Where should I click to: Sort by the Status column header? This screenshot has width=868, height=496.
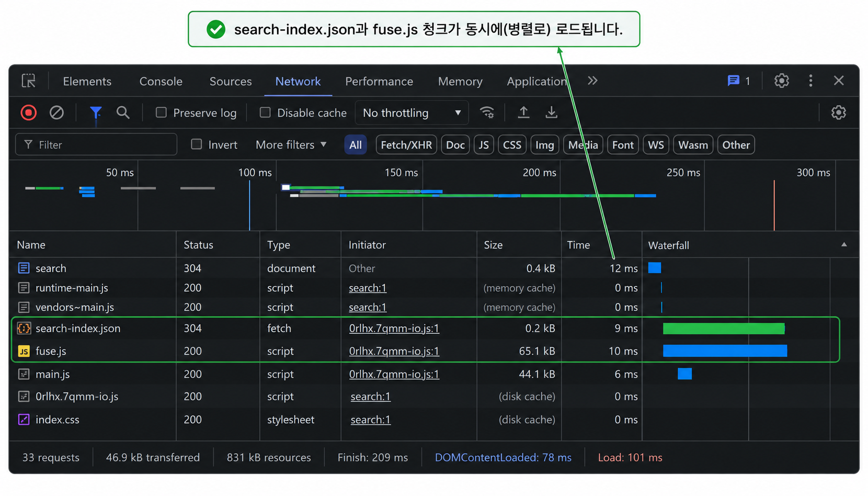tap(198, 245)
